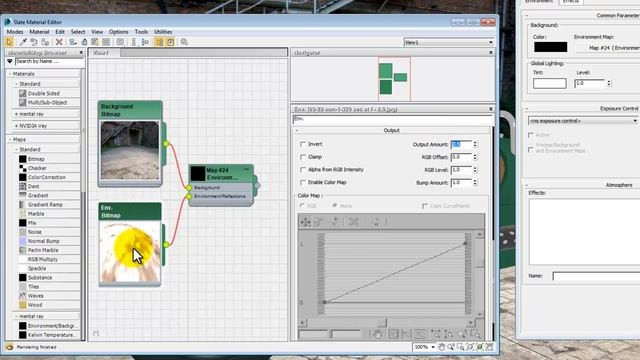Click the Env. bitmap node thumbnail
The height and width of the screenshot is (360, 640).
[x=130, y=252]
